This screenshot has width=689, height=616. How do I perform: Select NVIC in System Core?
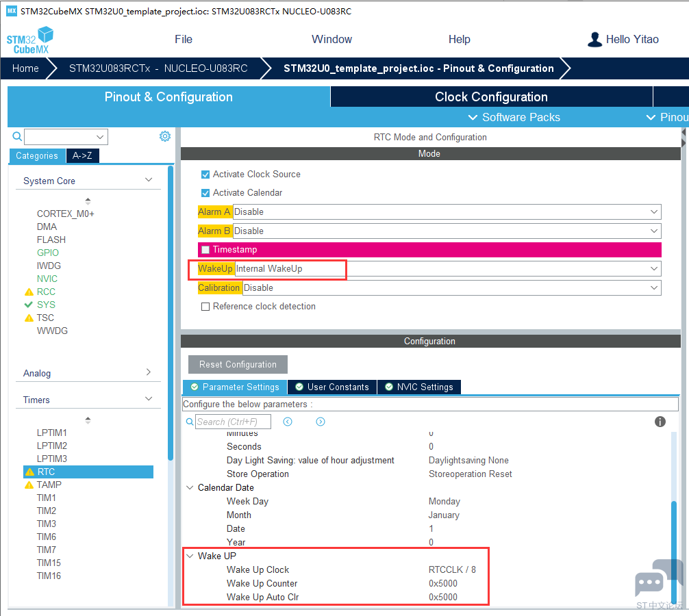(x=47, y=279)
